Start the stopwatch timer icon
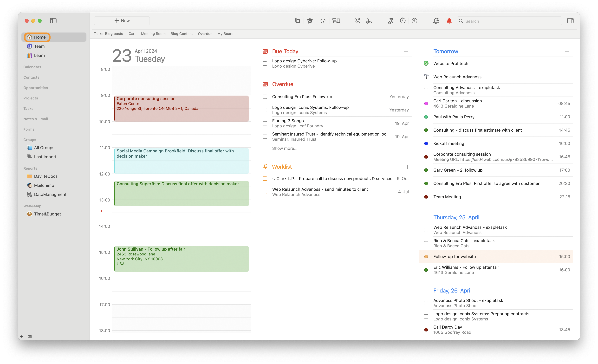Screen dimensions: 598x364 pos(403,21)
